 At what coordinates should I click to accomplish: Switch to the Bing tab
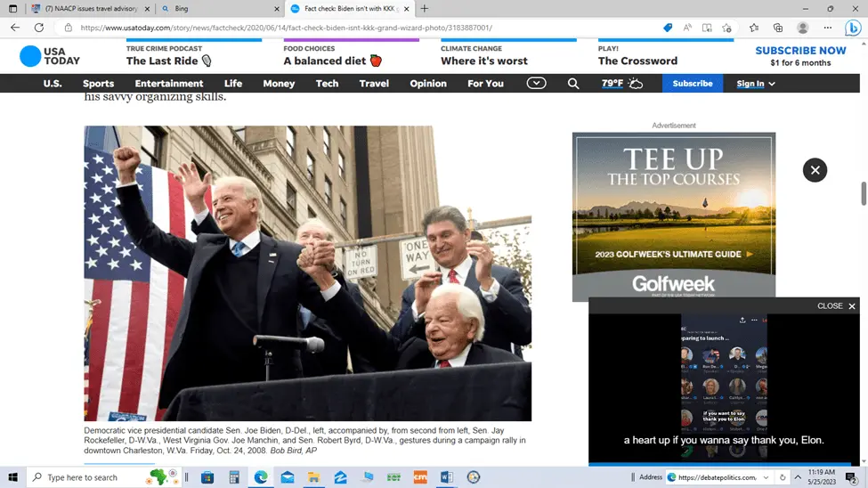click(x=219, y=8)
